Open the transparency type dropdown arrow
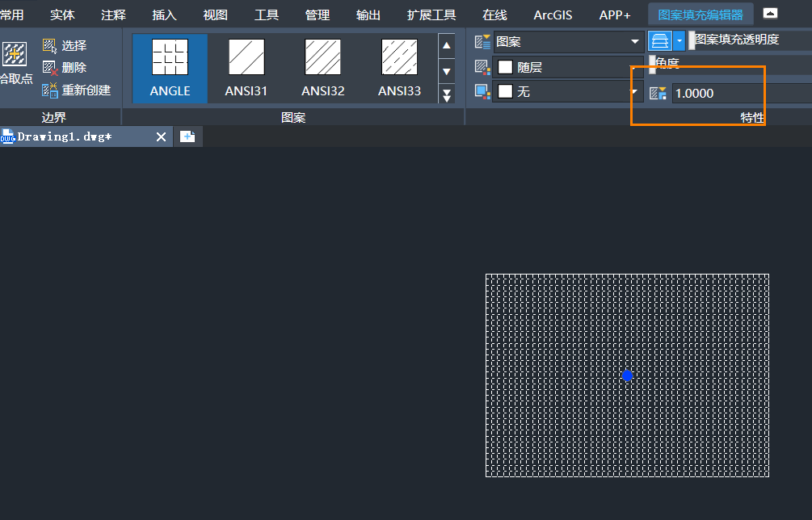 679,41
